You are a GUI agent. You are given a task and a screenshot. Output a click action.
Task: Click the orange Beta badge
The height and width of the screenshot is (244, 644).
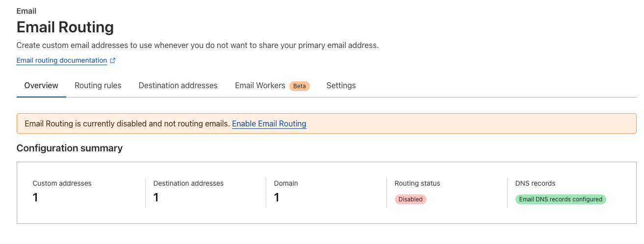[x=299, y=86]
